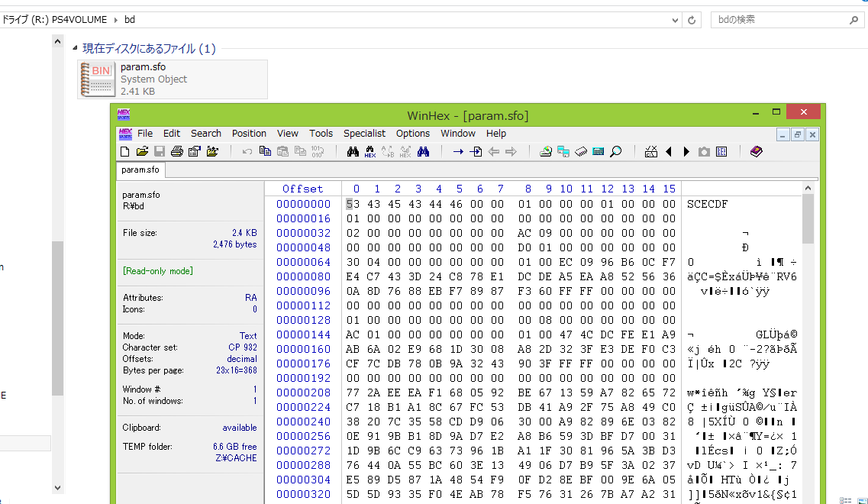Viewport: 868px width, 504px height.
Task: Click Explorer pane scroll down arrow
Action: click(x=57, y=488)
